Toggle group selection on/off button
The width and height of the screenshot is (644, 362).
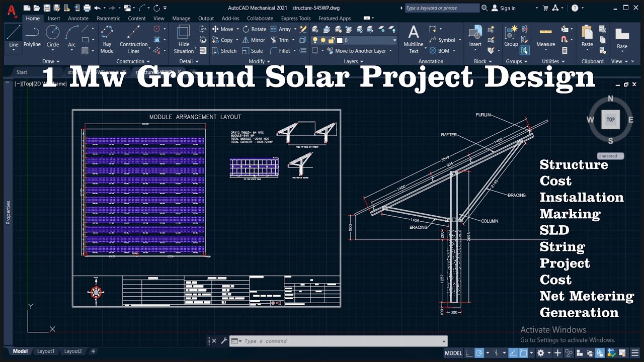525,50
